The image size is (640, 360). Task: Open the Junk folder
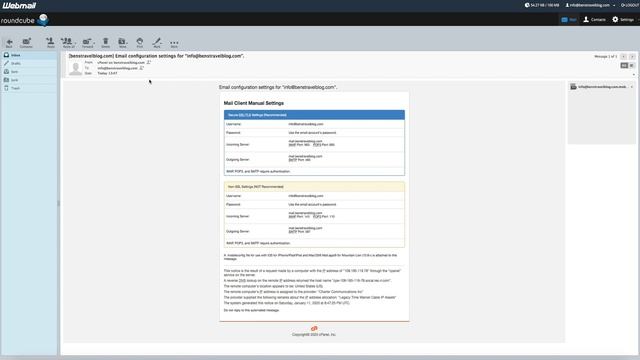click(29, 80)
